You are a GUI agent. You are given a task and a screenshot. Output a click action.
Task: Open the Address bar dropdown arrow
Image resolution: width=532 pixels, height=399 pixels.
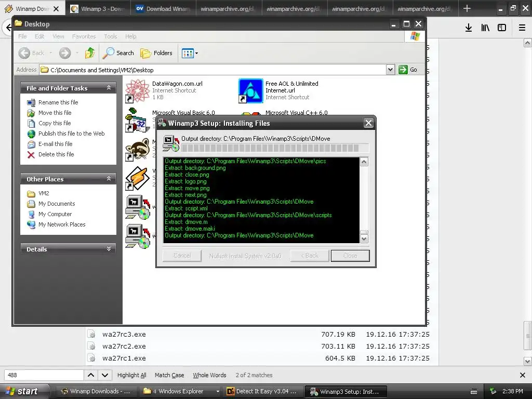pos(390,70)
